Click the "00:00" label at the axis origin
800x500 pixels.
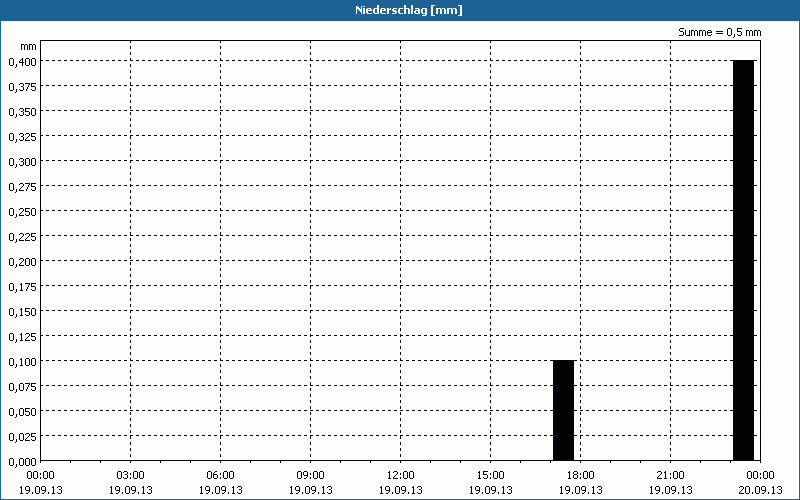40,475
